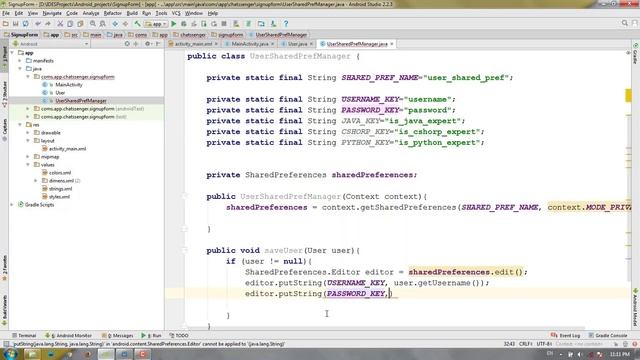Expand the dimens.xml node
Viewport: 640px width, 360px height.
pyautogui.click(x=36, y=180)
